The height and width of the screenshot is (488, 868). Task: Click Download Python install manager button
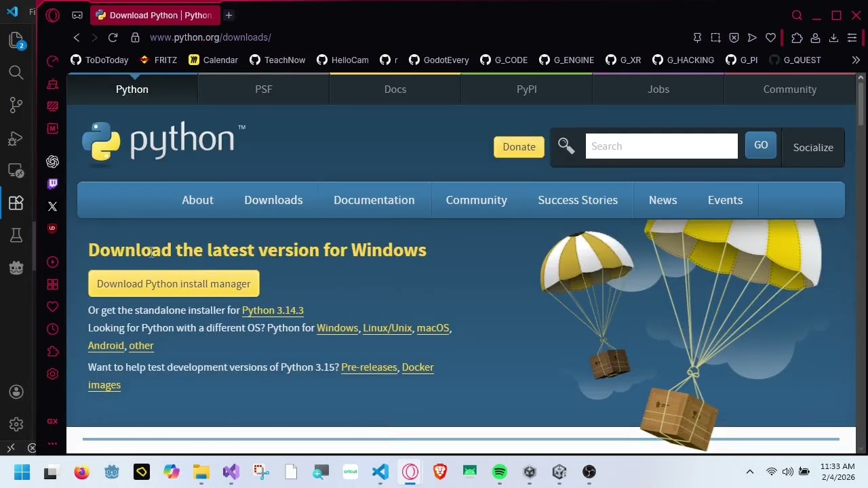[174, 284]
